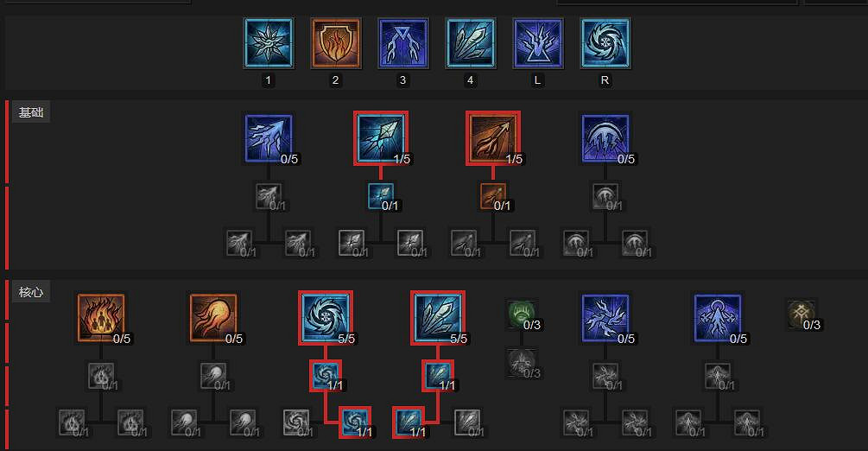Select the green passive node 0/3

(x=522, y=314)
